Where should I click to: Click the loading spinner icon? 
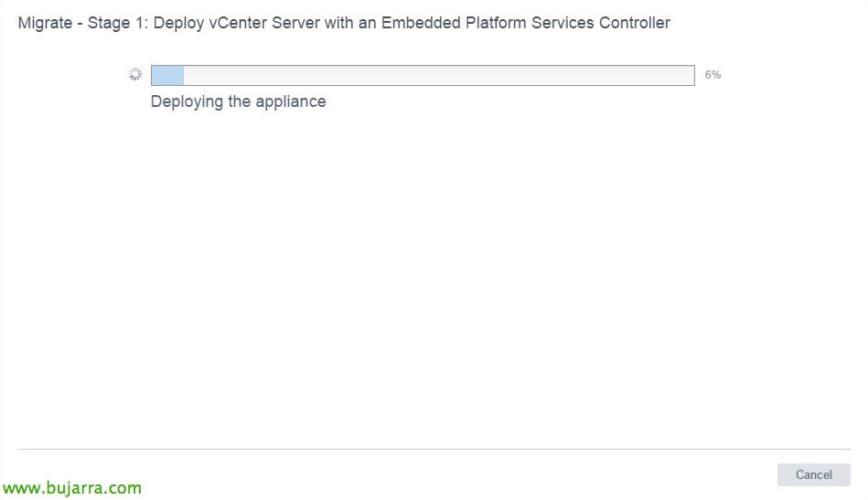(135, 75)
